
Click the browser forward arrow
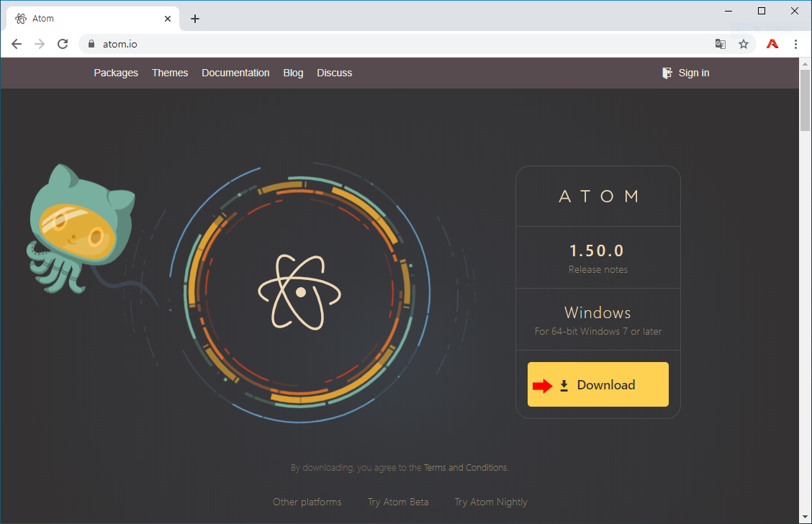40,44
